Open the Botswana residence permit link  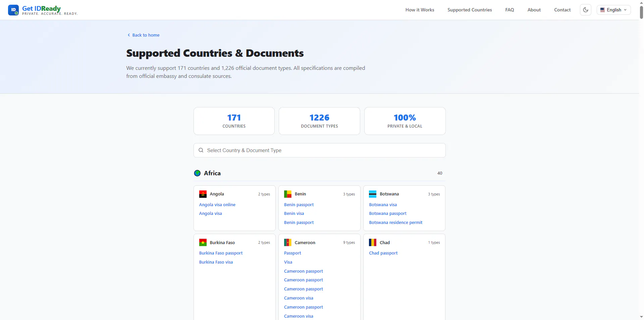click(x=396, y=223)
